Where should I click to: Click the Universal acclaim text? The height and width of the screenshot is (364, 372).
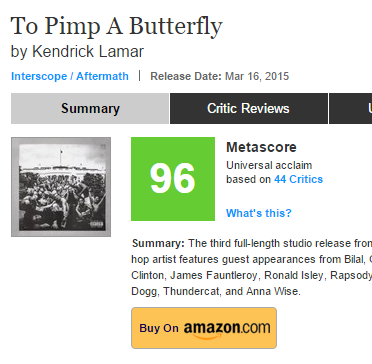(x=269, y=165)
